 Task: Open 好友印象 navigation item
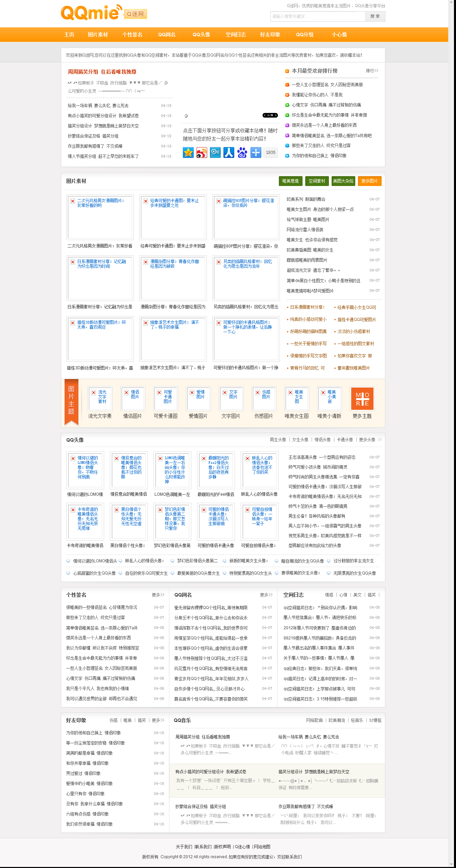tap(270, 34)
